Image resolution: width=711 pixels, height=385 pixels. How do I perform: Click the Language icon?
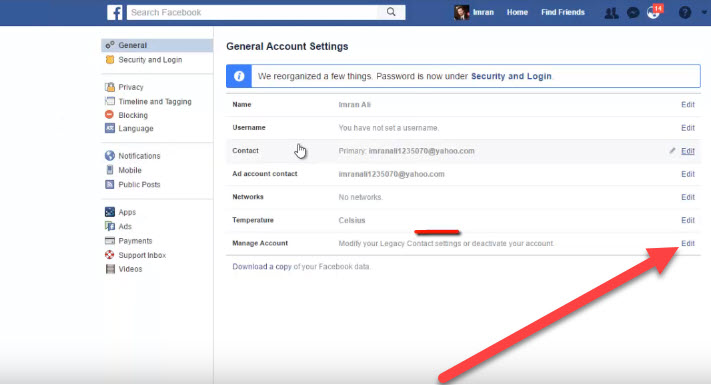[110, 128]
